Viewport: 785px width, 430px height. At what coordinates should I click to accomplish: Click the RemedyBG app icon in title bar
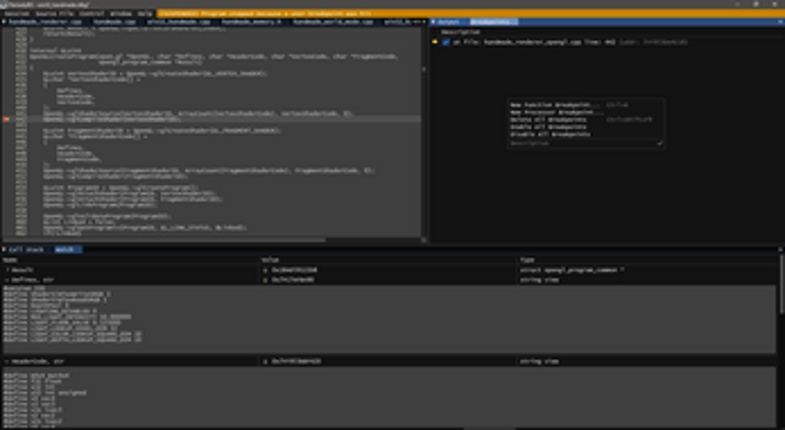tap(4, 4)
